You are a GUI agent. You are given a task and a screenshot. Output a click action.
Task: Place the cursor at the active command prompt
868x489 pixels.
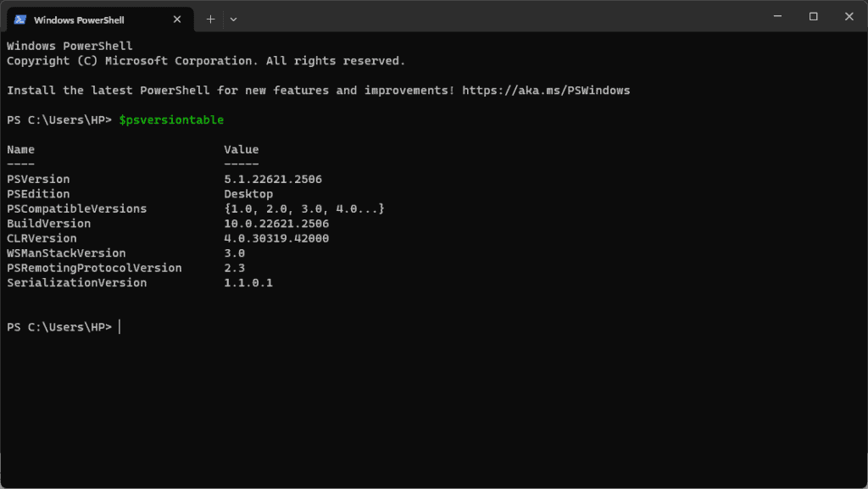[x=118, y=326]
